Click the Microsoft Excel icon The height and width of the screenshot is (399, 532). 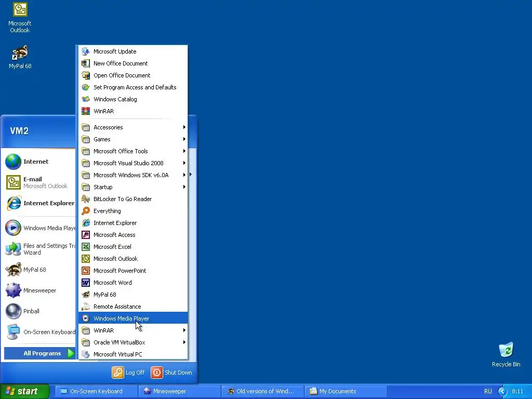coord(86,247)
